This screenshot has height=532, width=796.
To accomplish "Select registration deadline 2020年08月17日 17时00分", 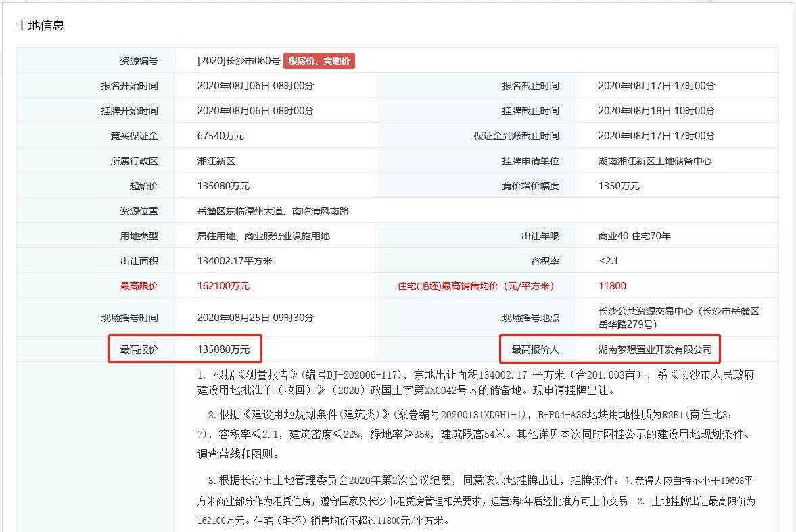I will click(657, 86).
